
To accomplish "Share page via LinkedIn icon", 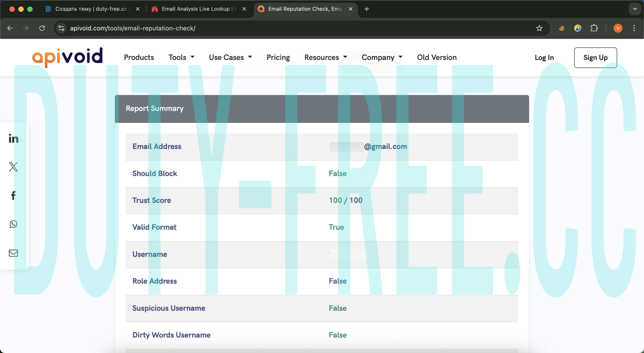I will click(13, 138).
